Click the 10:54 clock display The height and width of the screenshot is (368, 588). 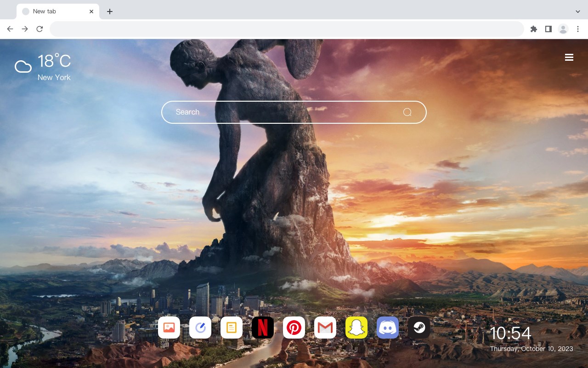pyautogui.click(x=510, y=333)
